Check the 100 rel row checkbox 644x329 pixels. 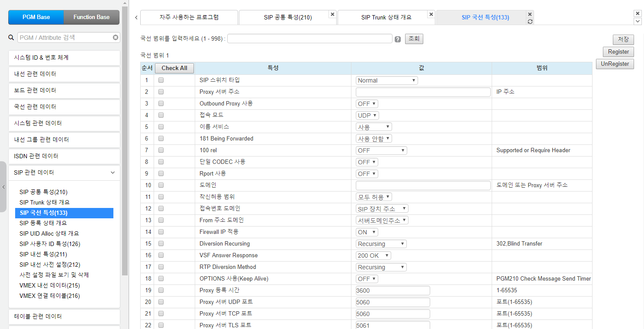pyautogui.click(x=161, y=150)
